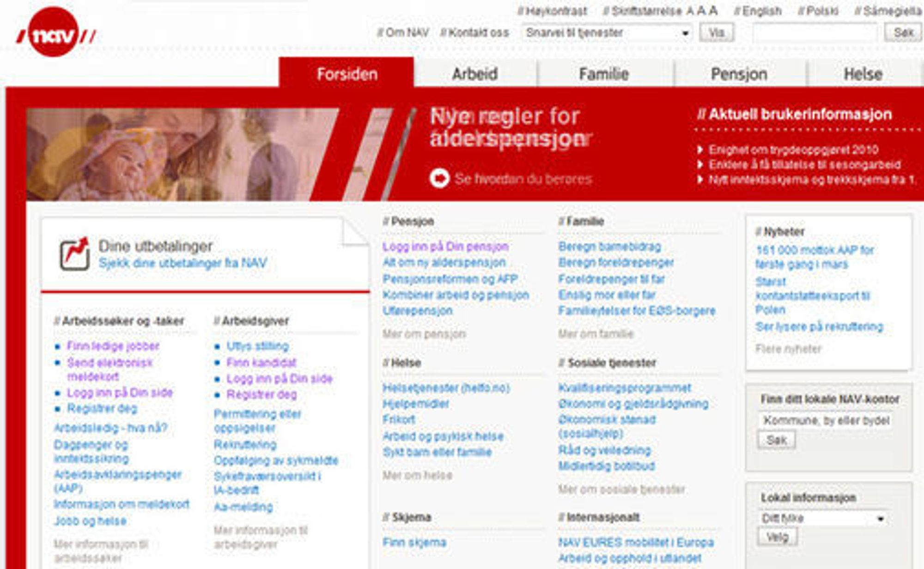Select the largest A text size

click(713, 10)
